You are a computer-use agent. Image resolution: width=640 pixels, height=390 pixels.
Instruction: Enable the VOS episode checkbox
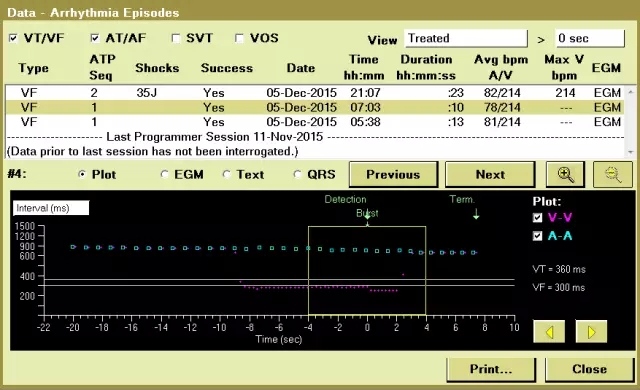[x=239, y=38]
